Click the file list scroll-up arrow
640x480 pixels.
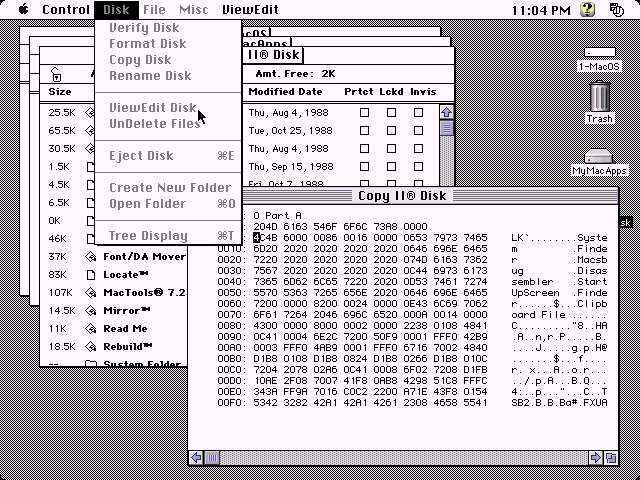[x=447, y=112]
